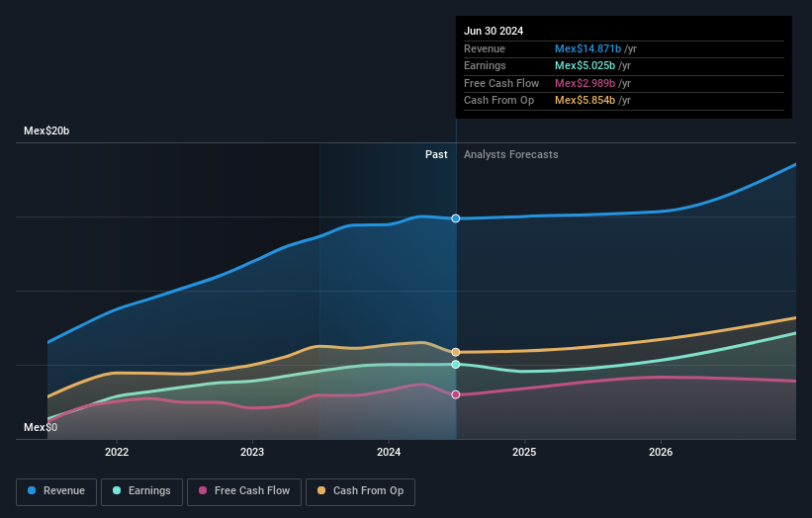Click the Mex$5.854b cash from op value
Image resolution: width=812 pixels, height=518 pixels.
[586, 101]
